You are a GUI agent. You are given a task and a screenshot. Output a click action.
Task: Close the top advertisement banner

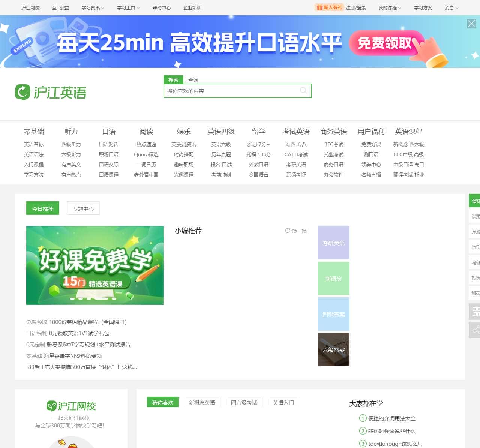(471, 24)
